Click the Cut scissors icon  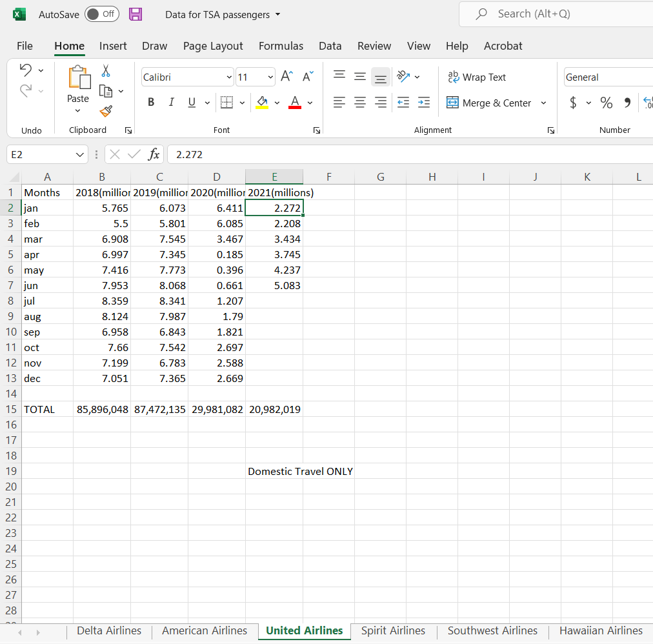click(106, 71)
